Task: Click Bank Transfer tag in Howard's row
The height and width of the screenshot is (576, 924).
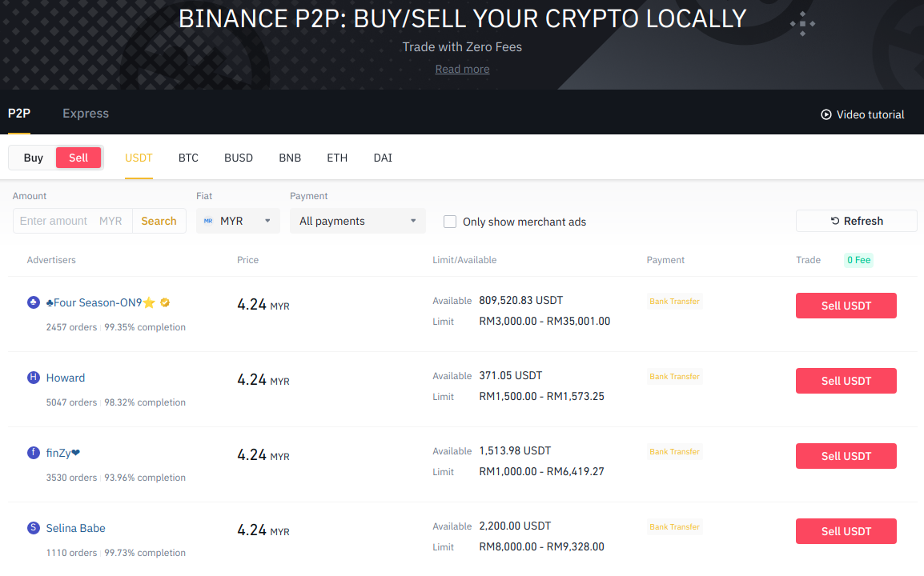Action: (x=675, y=376)
